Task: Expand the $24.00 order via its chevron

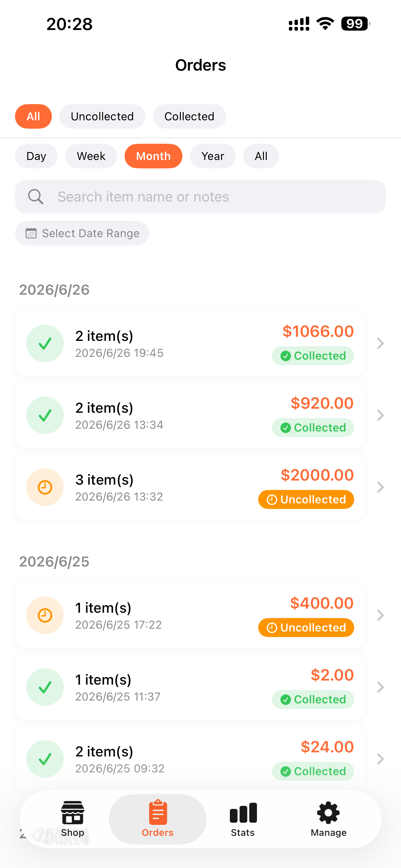Action: click(380, 759)
